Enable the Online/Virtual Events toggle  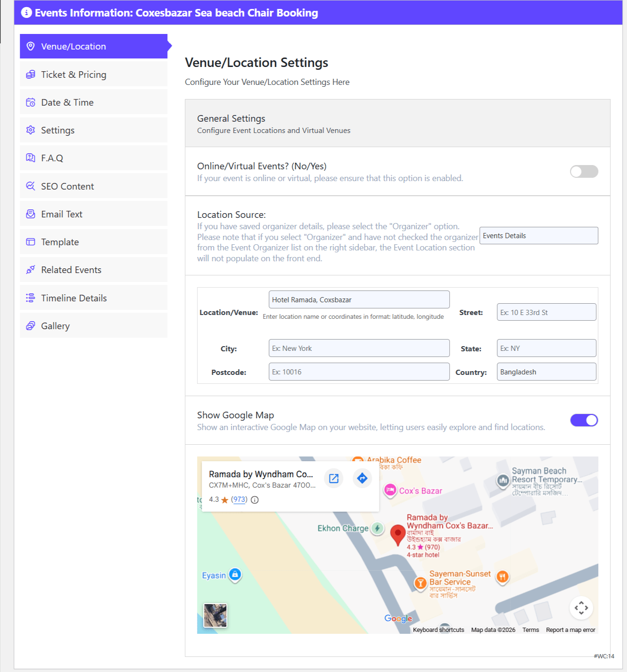584,172
